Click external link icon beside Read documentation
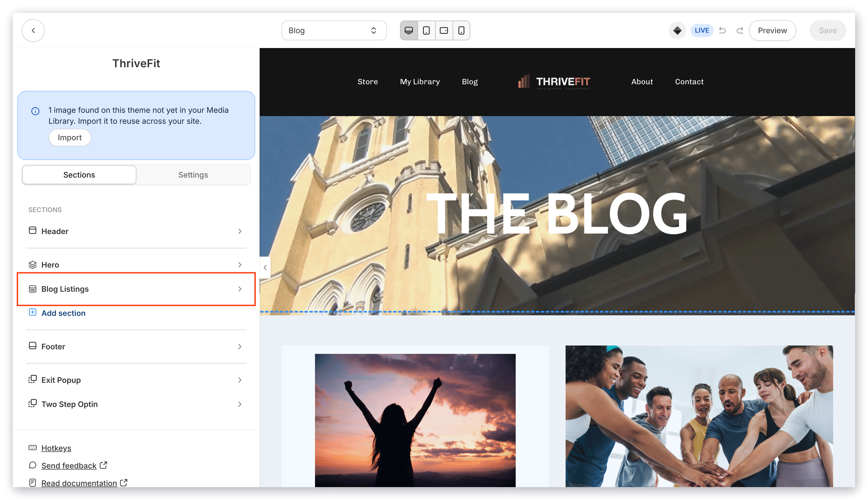 click(124, 482)
